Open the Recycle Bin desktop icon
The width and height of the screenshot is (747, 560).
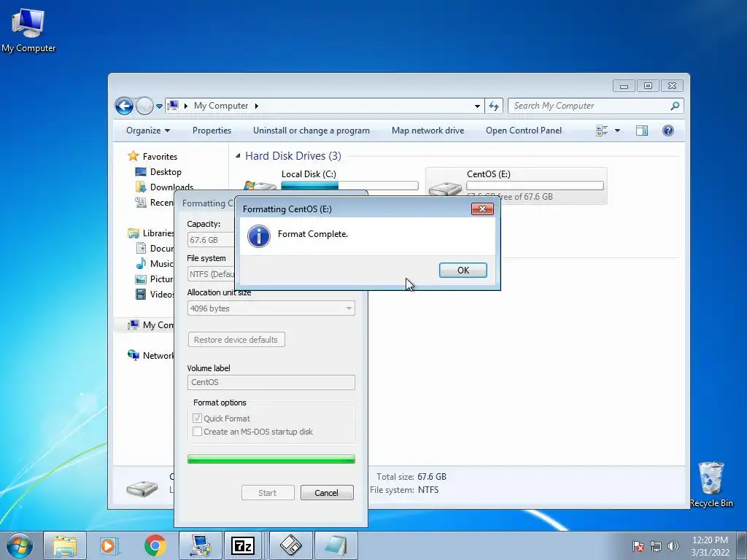click(711, 484)
